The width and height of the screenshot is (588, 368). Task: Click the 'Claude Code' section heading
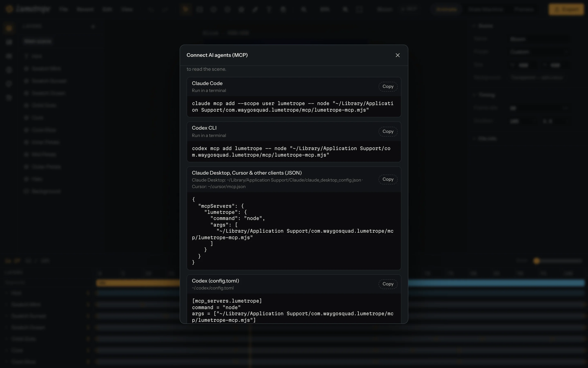pyautogui.click(x=207, y=83)
